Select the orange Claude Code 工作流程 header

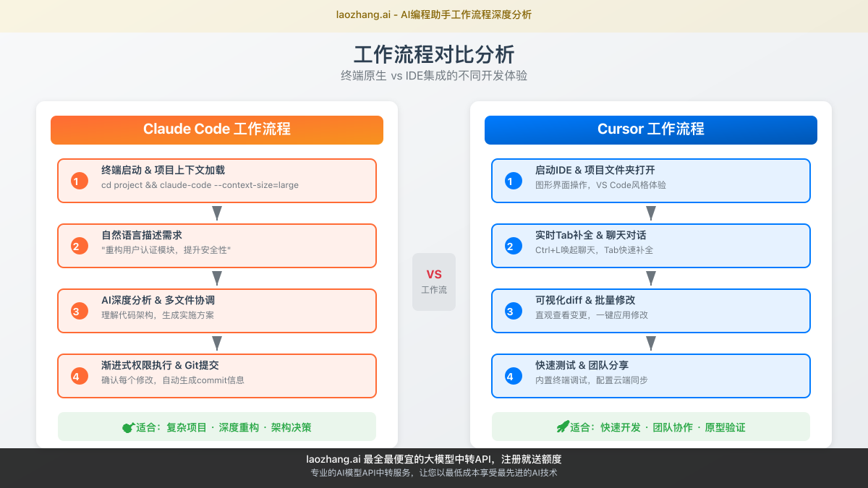point(217,130)
